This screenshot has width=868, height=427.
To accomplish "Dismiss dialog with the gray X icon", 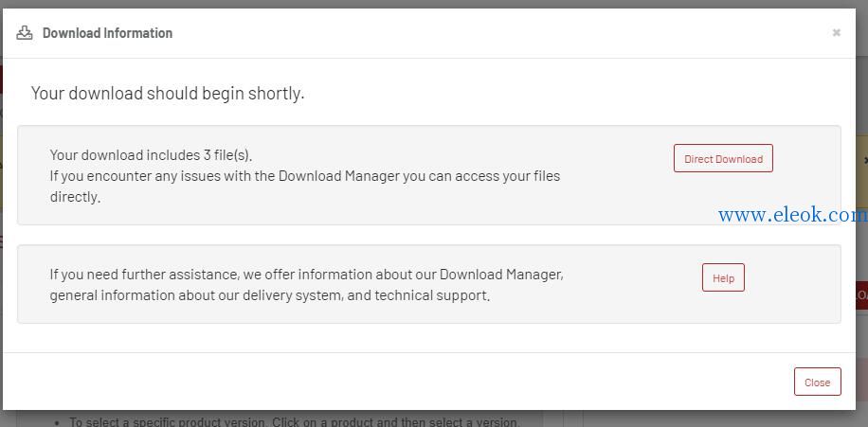I will (x=837, y=32).
